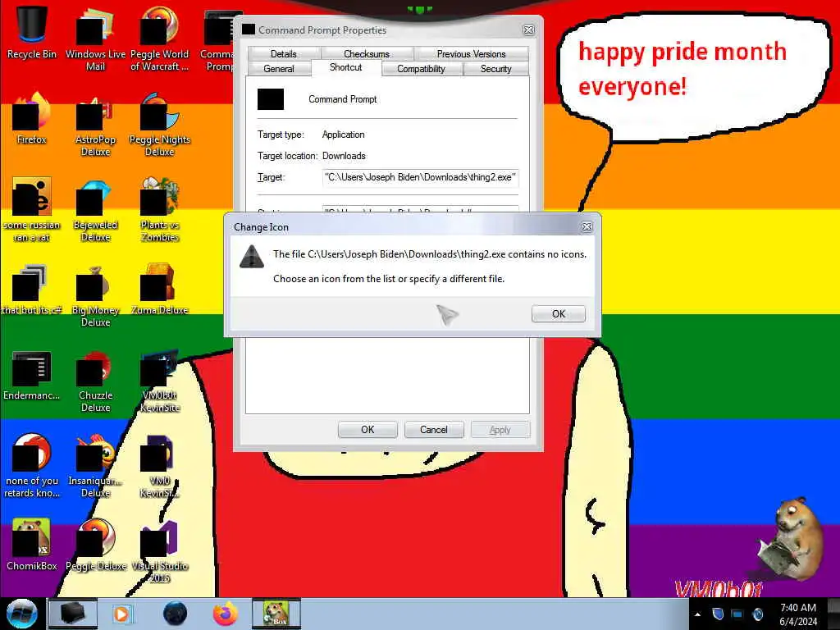Open the Recycle Bin desktop icon
The width and height of the screenshot is (840, 630).
point(32,32)
